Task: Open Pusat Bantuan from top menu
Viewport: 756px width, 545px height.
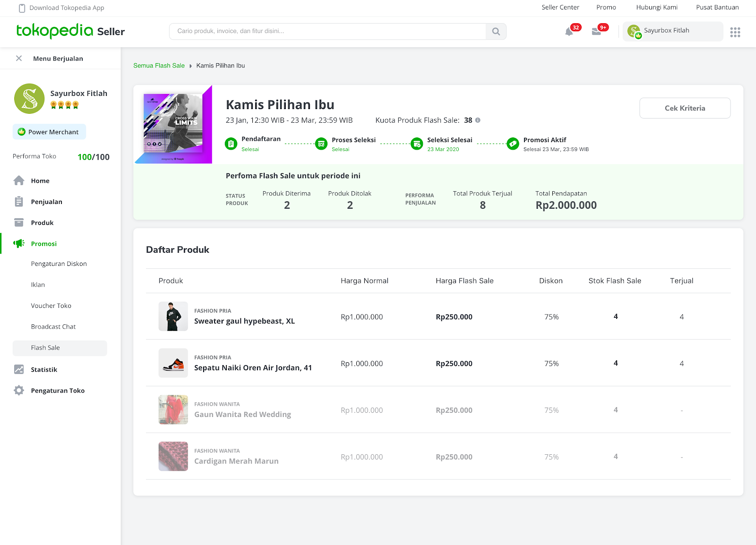Action: [717, 7]
